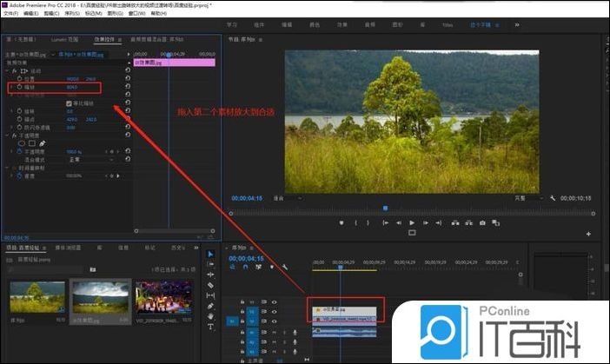Select the Slip tool
Screen dimensions: 610x364
[x=210, y=295]
